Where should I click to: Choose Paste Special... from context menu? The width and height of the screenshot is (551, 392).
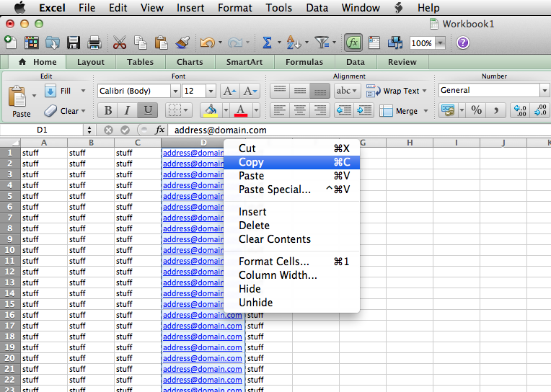click(x=291, y=190)
